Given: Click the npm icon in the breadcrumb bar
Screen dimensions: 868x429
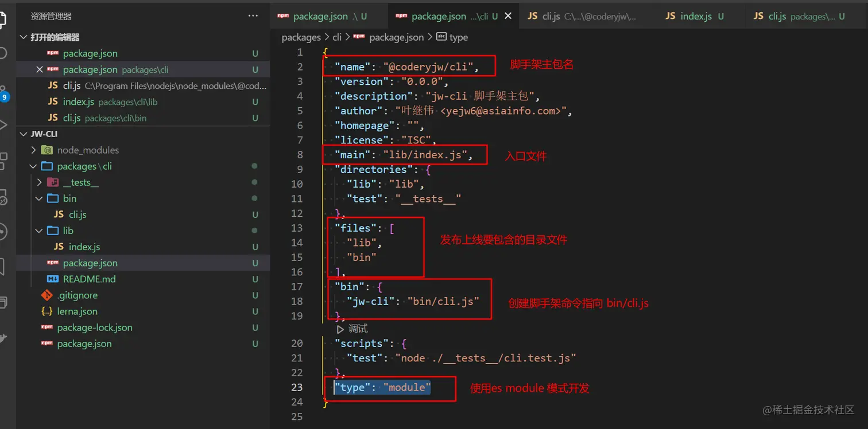Looking at the screenshot, I should coord(359,37).
